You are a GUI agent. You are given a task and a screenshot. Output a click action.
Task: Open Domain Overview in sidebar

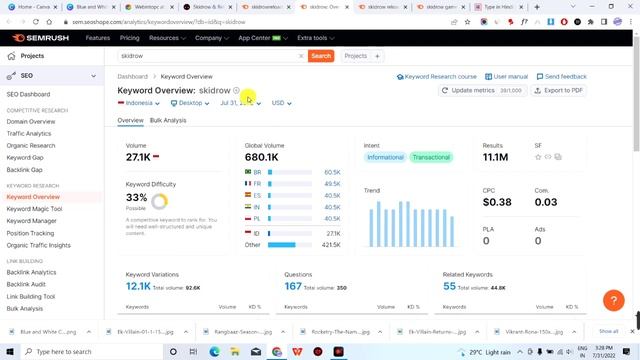pos(31,122)
